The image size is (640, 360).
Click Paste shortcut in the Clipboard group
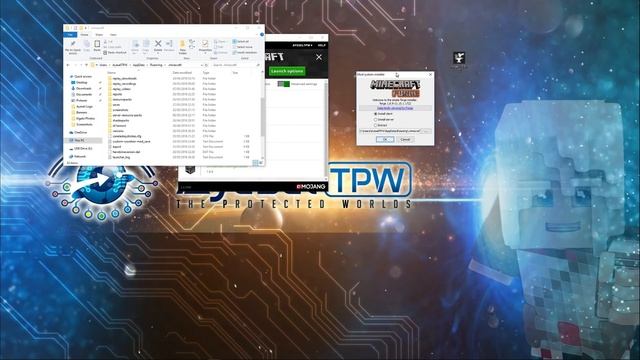pos(115,52)
